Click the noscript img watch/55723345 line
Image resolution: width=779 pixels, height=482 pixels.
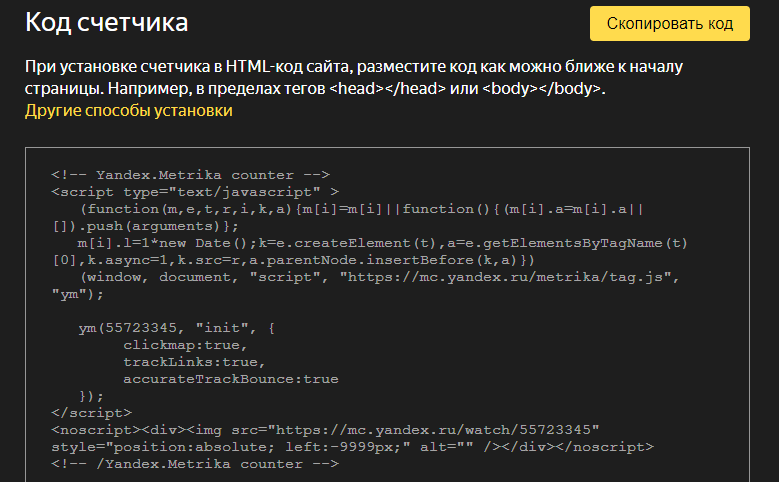(x=325, y=430)
